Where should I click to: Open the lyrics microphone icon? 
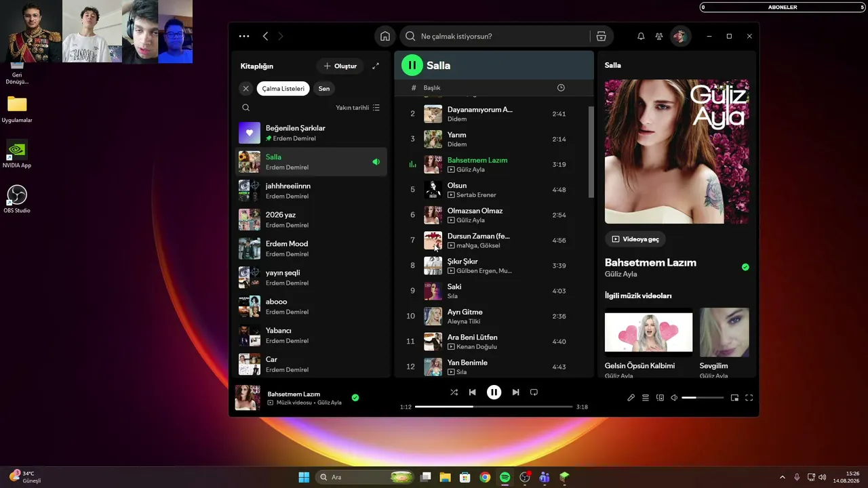click(631, 398)
